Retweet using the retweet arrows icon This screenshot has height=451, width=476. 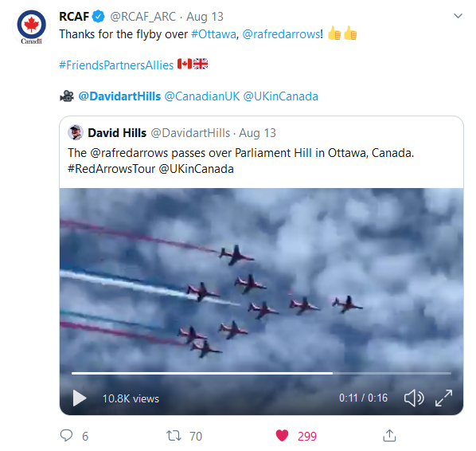point(174,436)
